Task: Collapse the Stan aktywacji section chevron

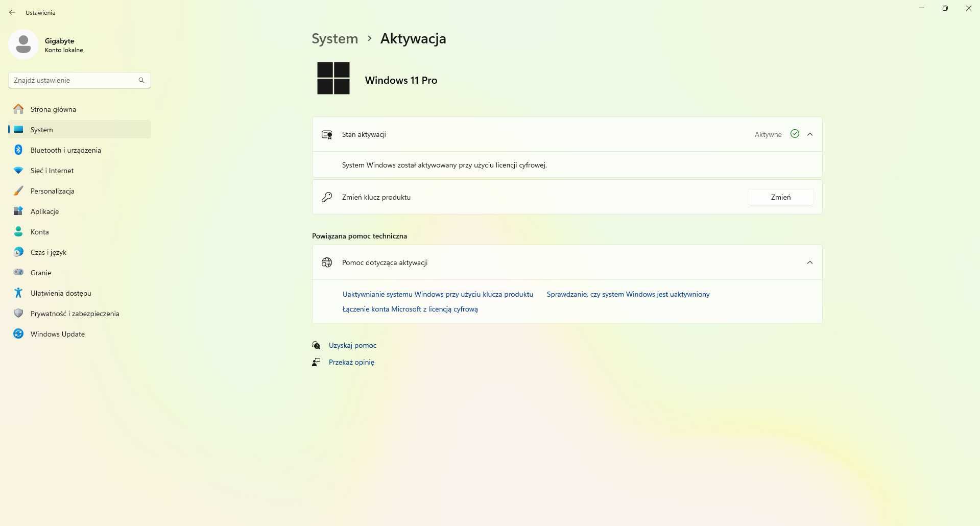Action: pyautogui.click(x=810, y=134)
